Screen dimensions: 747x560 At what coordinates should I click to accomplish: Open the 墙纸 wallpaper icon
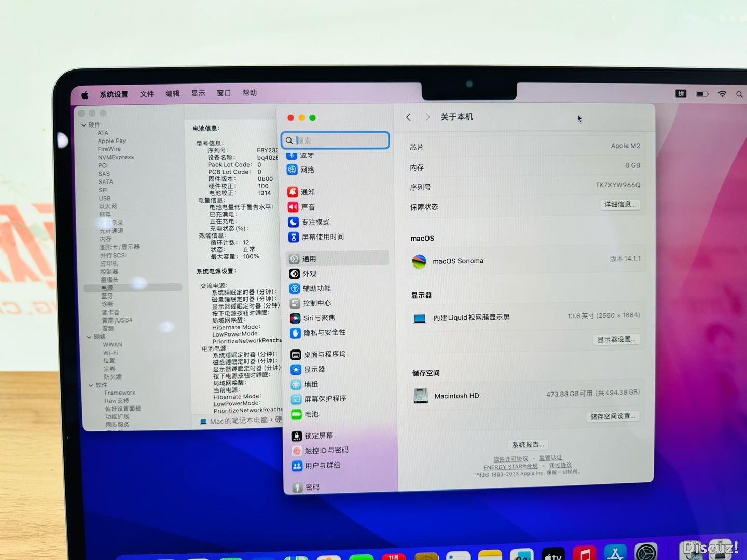pos(296,384)
